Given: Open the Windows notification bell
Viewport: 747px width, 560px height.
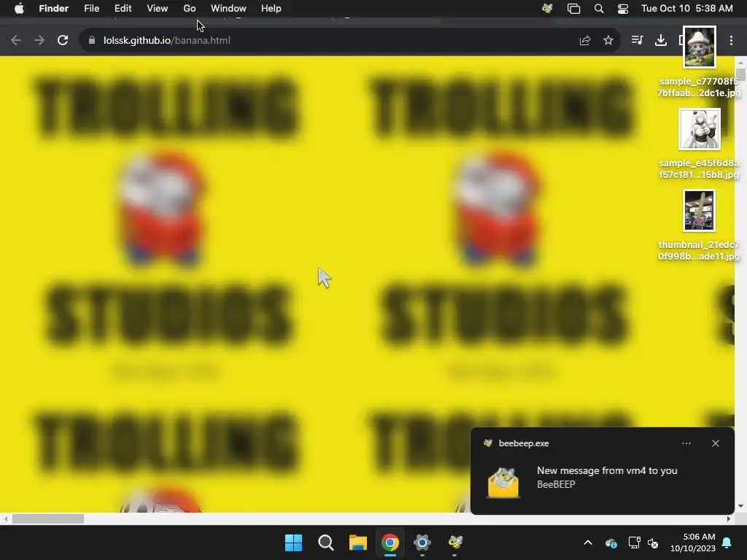Looking at the screenshot, I should click(727, 542).
